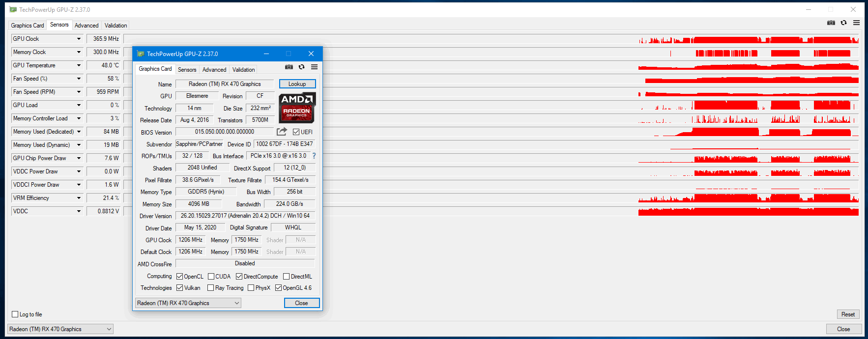Toggle the CUDA checkbox
The width and height of the screenshot is (868, 339).
pyautogui.click(x=211, y=277)
